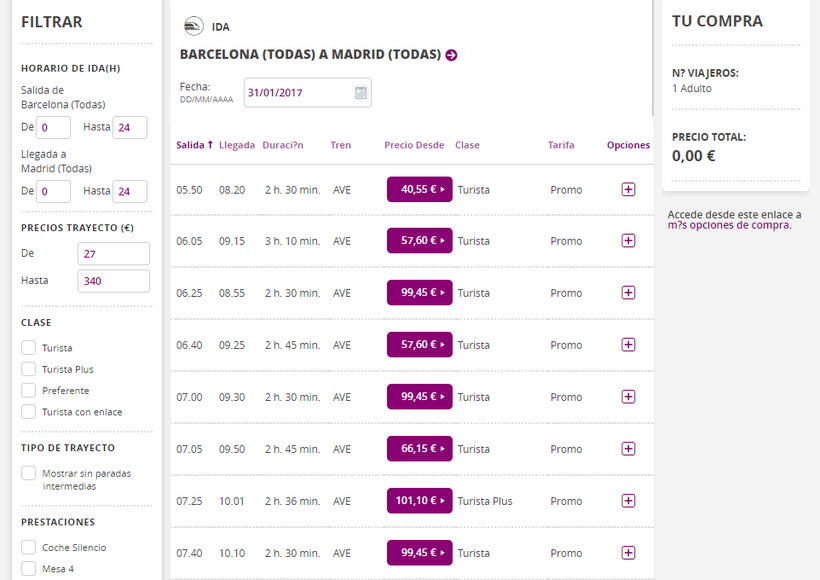Expand options for the 06.25 departure
The height and width of the screenshot is (580, 820).
point(628,293)
